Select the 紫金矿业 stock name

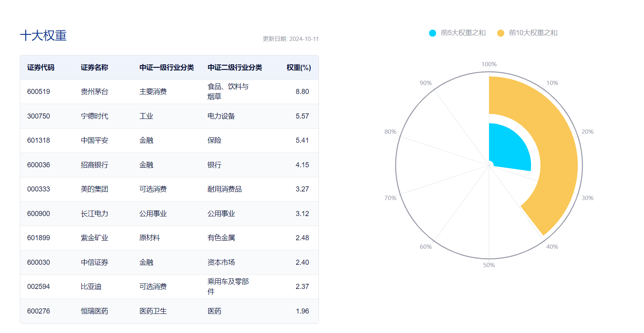coord(94,238)
